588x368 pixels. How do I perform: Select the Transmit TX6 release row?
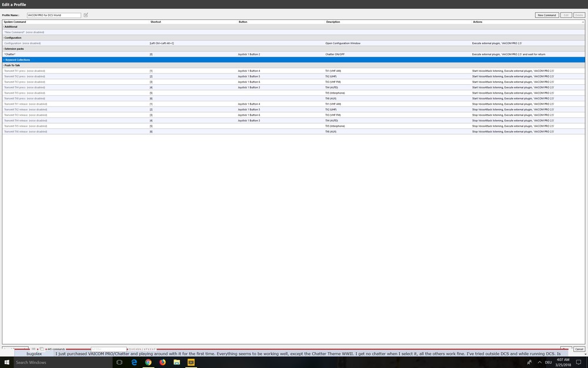[x=293, y=131]
